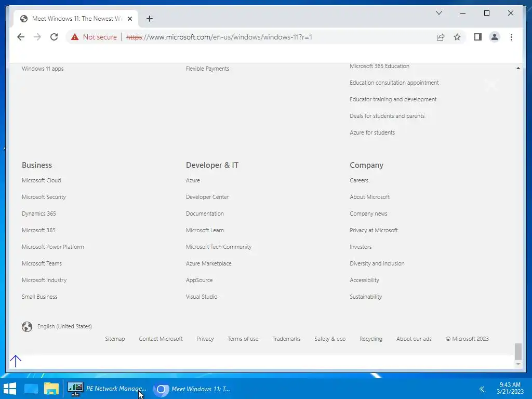Image resolution: width=532 pixels, height=399 pixels.
Task: Open the Windows 11 apps link
Action: [43, 69]
